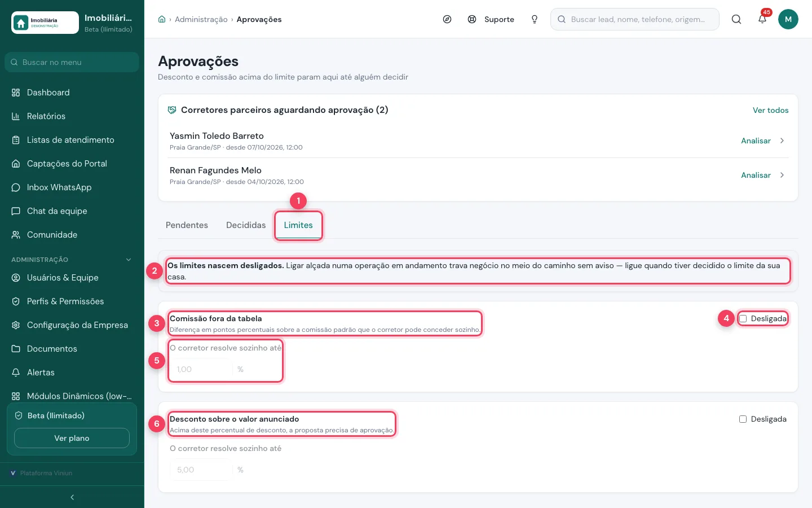Click the Imobiliária logo
Image resolution: width=812 pixels, height=508 pixels.
[x=45, y=23]
